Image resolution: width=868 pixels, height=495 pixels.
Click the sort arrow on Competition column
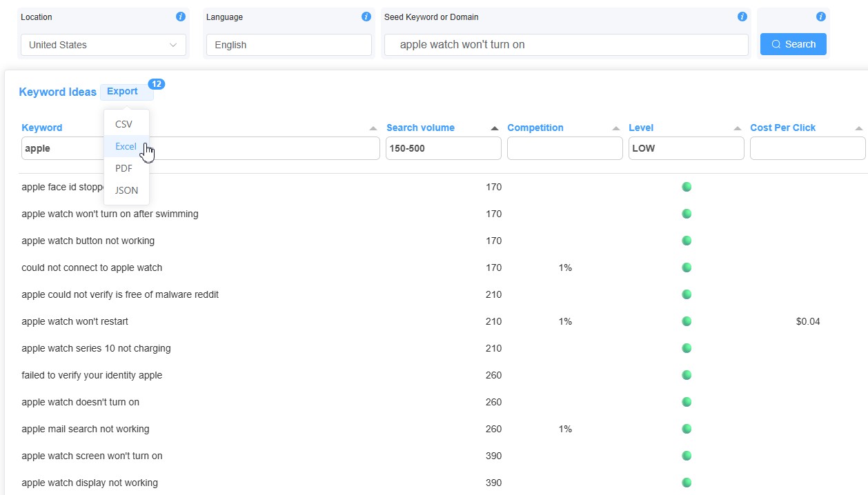pyautogui.click(x=616, y=128)
